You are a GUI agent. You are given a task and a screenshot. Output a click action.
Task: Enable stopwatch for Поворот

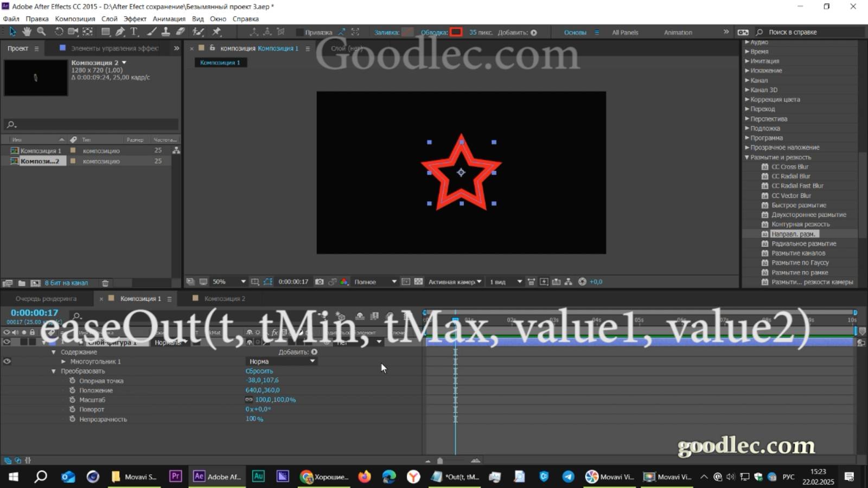click(72, 409)
